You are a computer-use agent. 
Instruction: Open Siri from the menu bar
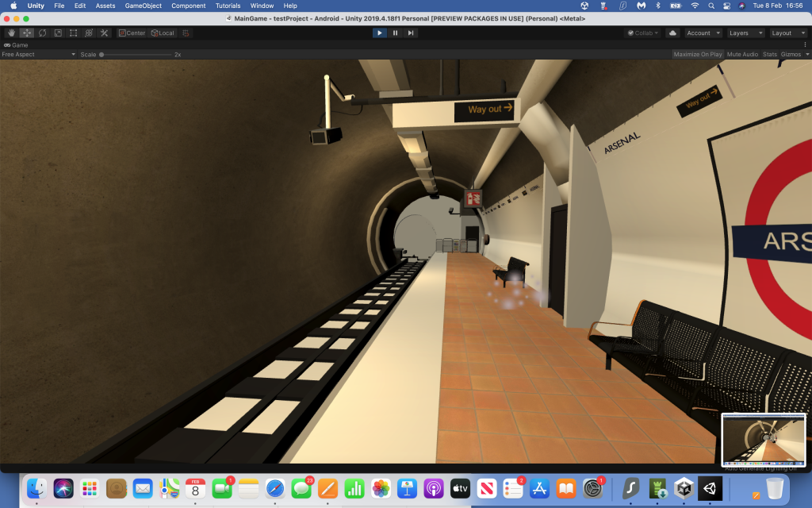click(x=742, y=6)
